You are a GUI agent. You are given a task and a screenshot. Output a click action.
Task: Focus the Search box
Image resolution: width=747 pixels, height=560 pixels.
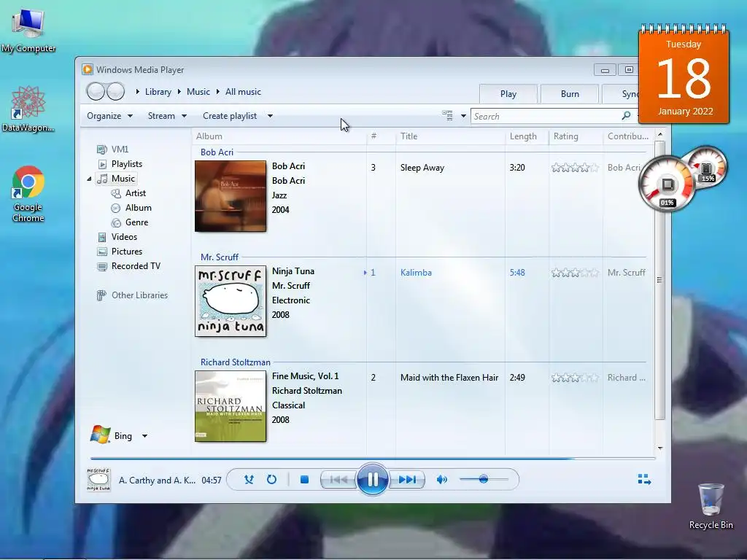[546, 116]
